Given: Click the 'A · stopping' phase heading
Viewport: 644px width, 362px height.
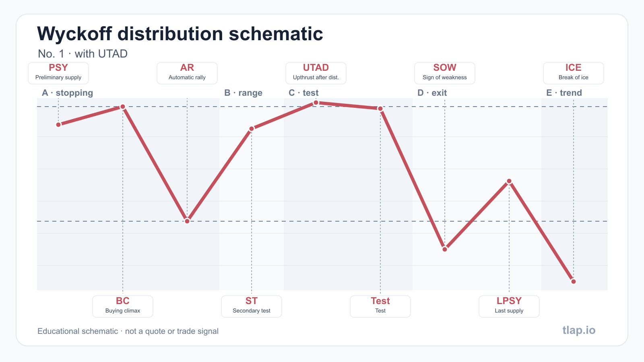Looking at the screenshot, I should click(x=67, y=93).
